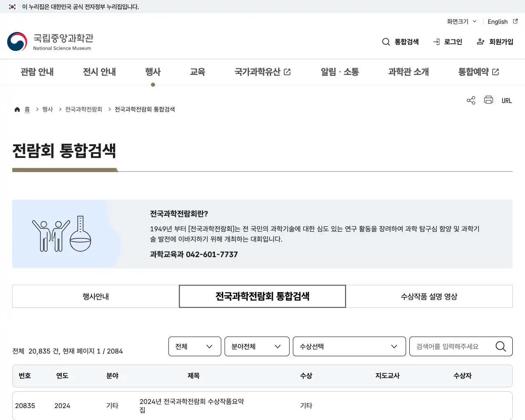The width and height of the screenshot is (525, 420).
Task: Open the share icon near the breadcrumb
Action: [470, 100]
